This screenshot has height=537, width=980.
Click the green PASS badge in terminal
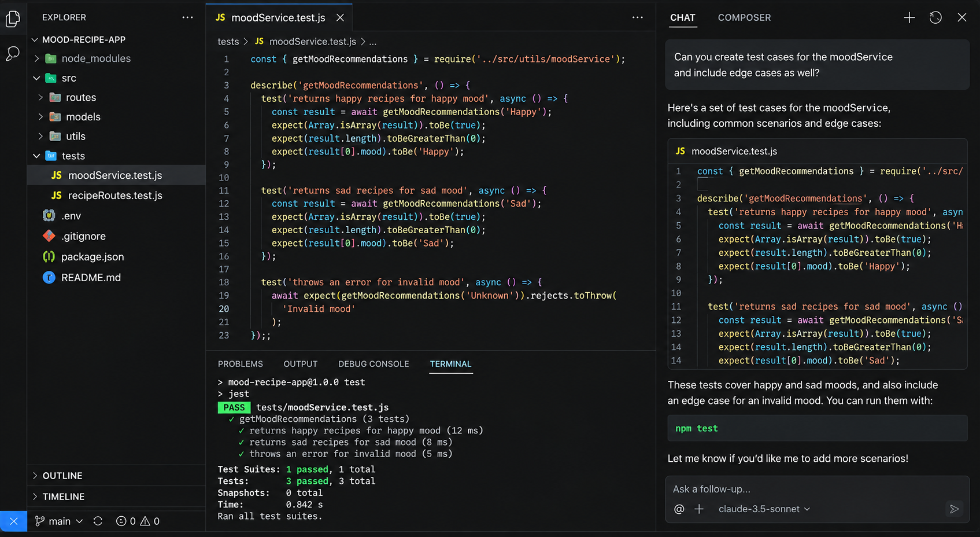pyautogui.click(x=234, y=407)
